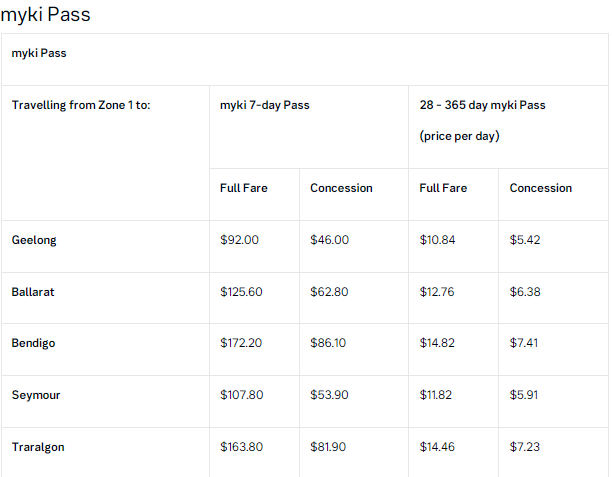Image resolution: width=612 pixels, height=477 pixels.
Task: Click the Seymour row label
Action: pos(36,395)
